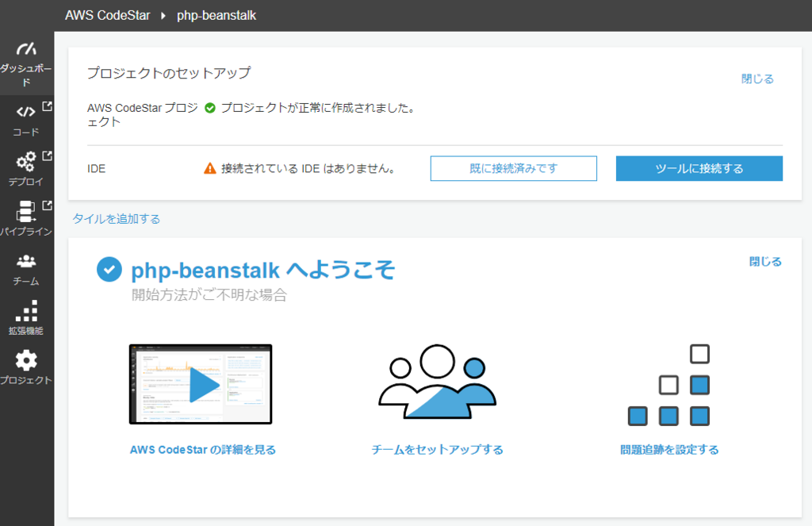Click the 既に接続済みです button
This screenshot has height=526, width=812.
(513, 168)
